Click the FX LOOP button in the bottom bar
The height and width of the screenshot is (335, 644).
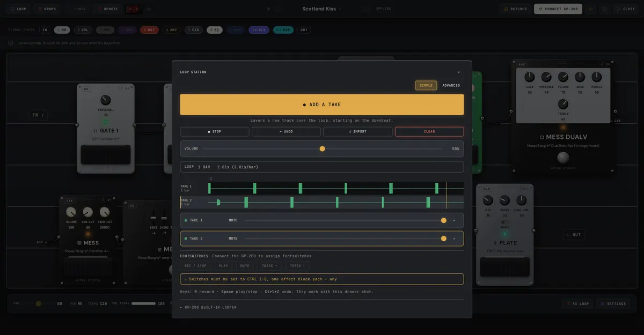(x=577, y=303)
